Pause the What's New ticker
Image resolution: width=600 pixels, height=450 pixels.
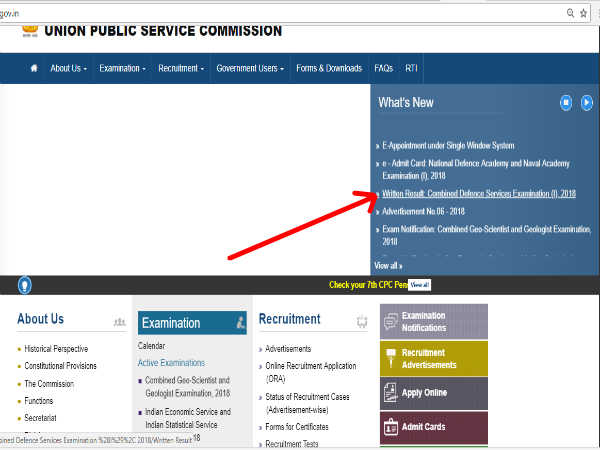[566, 103]
